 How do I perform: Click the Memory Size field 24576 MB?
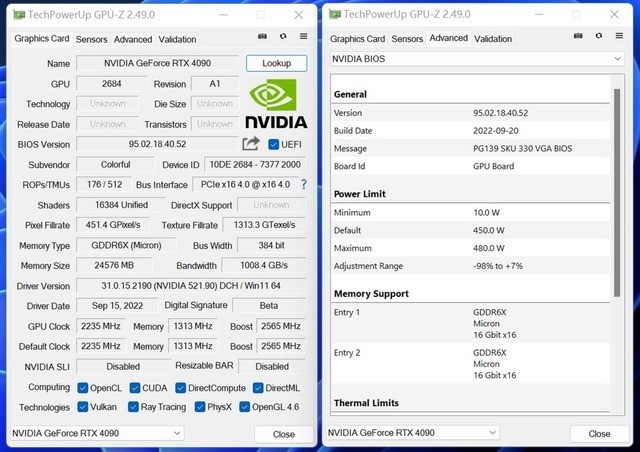coord(114,265)
